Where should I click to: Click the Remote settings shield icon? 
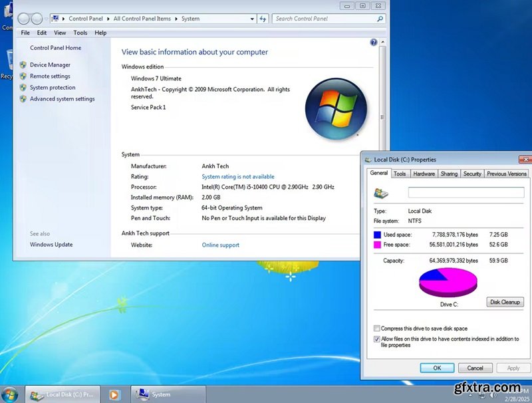23,76
